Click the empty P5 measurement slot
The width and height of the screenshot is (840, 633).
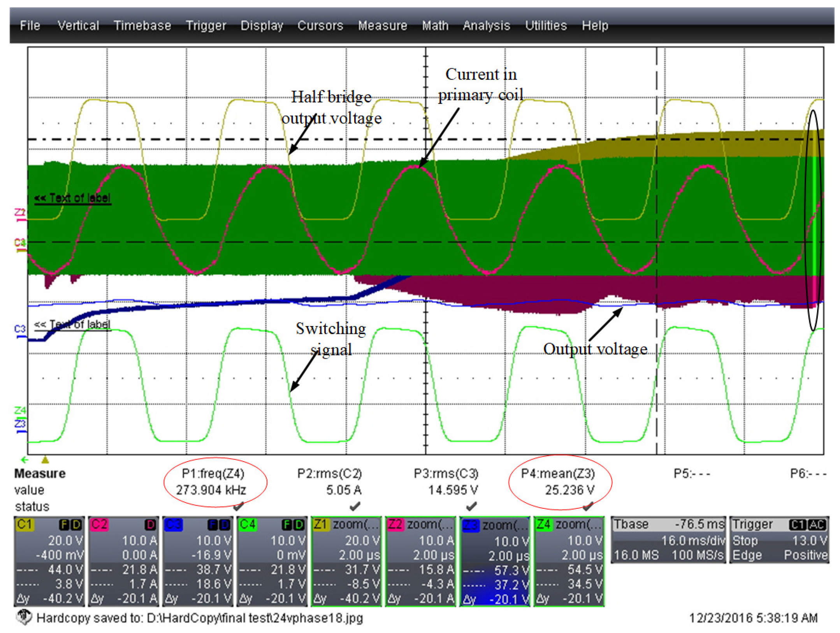point(691,474)
